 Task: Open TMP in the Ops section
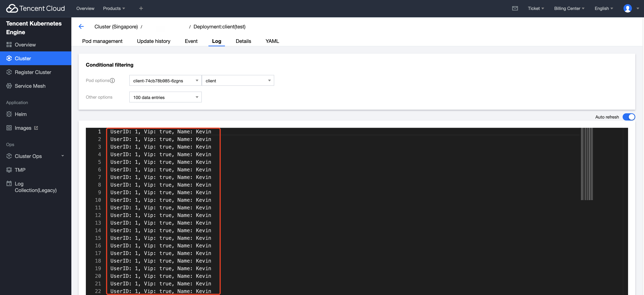point(20,170)
